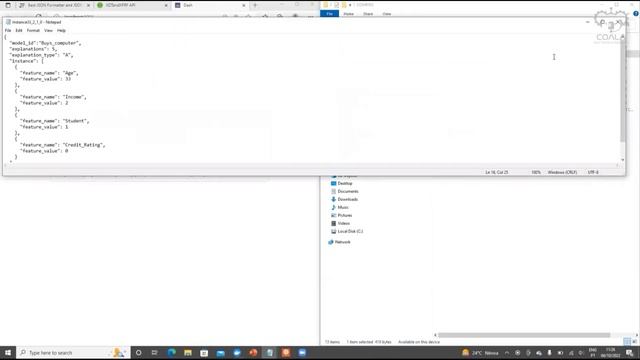This screenshot has height=360, width=640.
Task: Click the "explanation_type" line in Notepad
Action: pos(41,55)
